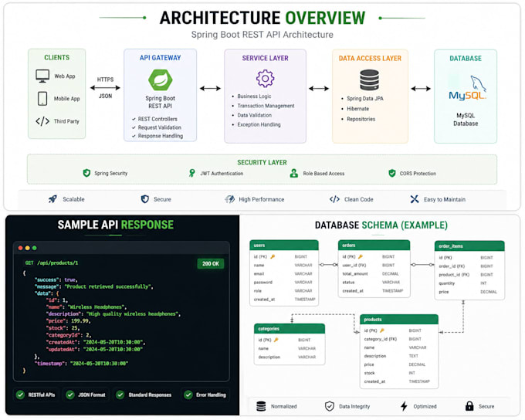Click the High Performance speed icon
Image resolution: width=525 pixels, height=420 pixels.
(x=230, y=199)
